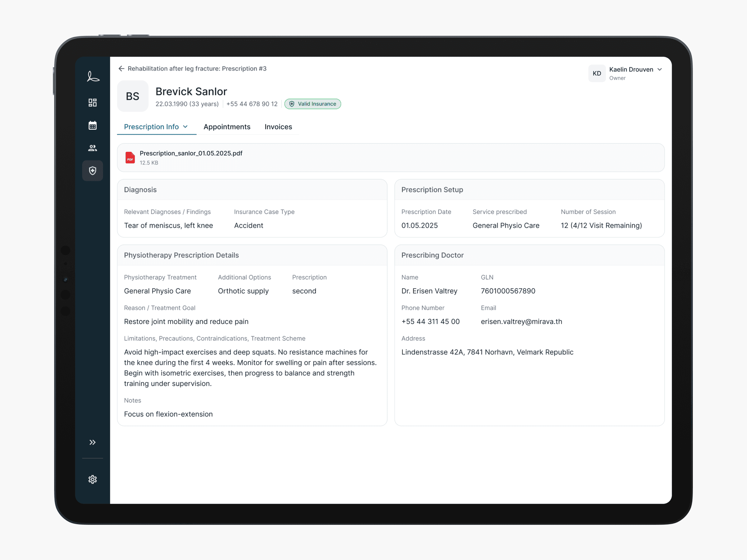Switch to the Appointments tab
Screen dimensions: 747x560
[227, 127]
